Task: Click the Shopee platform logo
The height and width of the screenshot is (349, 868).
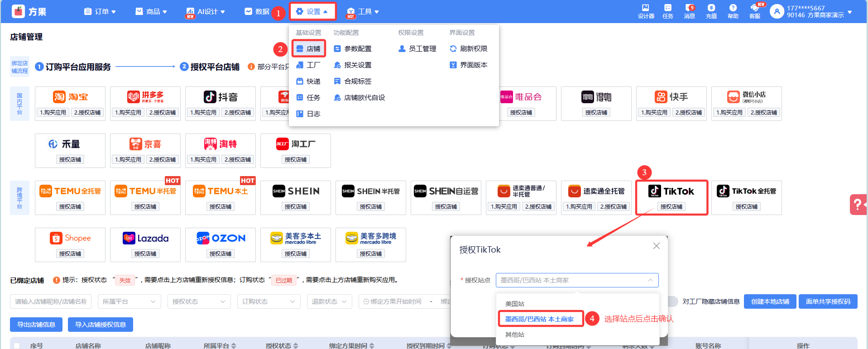Action: tap(70, 238)
